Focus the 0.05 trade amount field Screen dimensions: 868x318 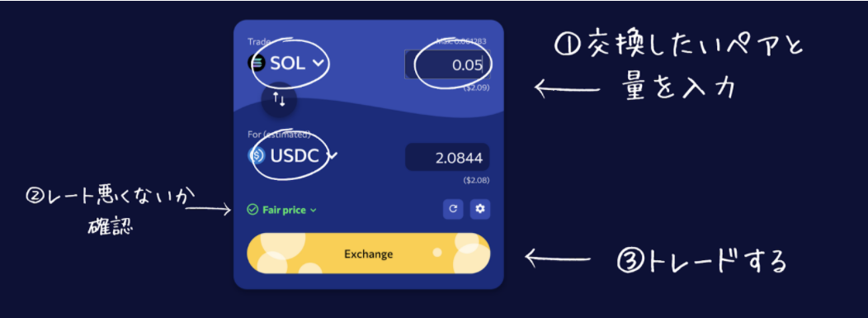point(447,64)
